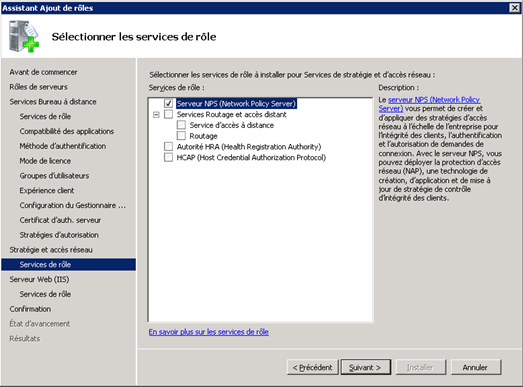
Task: Open Compatibilité des applications step
Action: 67,131
